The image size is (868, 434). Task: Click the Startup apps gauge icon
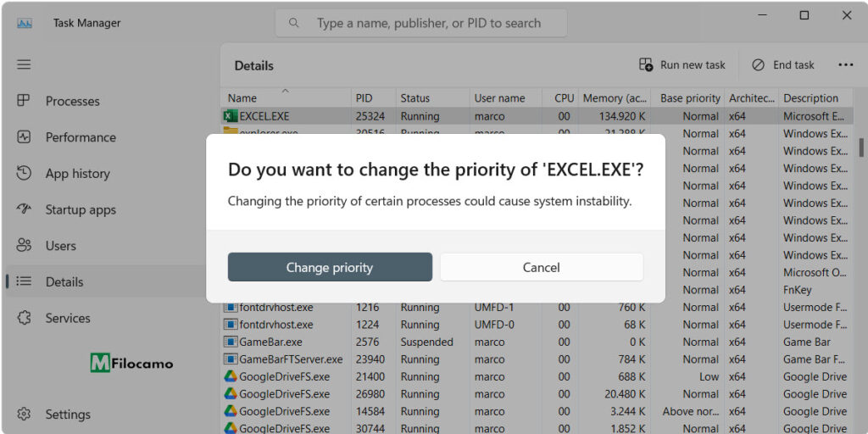coord(23,209)
